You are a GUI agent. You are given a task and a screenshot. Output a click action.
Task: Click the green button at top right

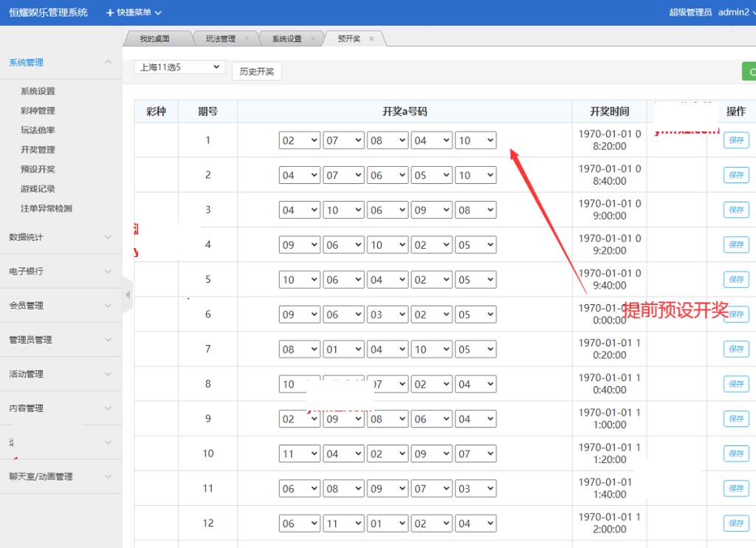[x=749, y=72]
